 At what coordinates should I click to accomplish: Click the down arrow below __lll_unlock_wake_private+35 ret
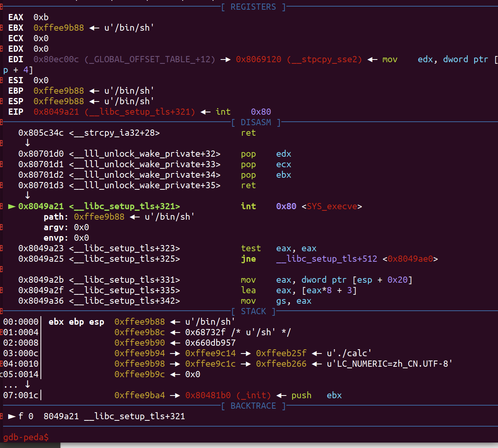pyautogui.click(x=27, y=195)
